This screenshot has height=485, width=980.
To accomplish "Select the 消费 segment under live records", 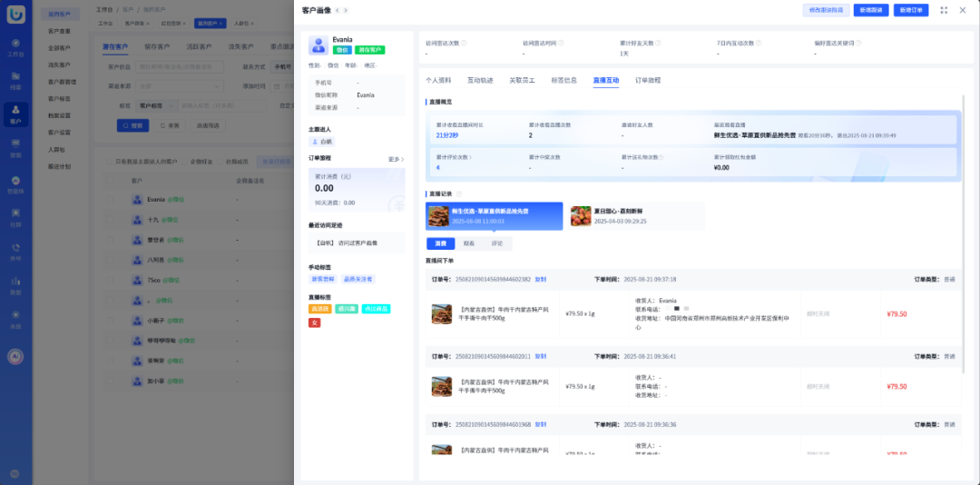I will coord(441,243).
